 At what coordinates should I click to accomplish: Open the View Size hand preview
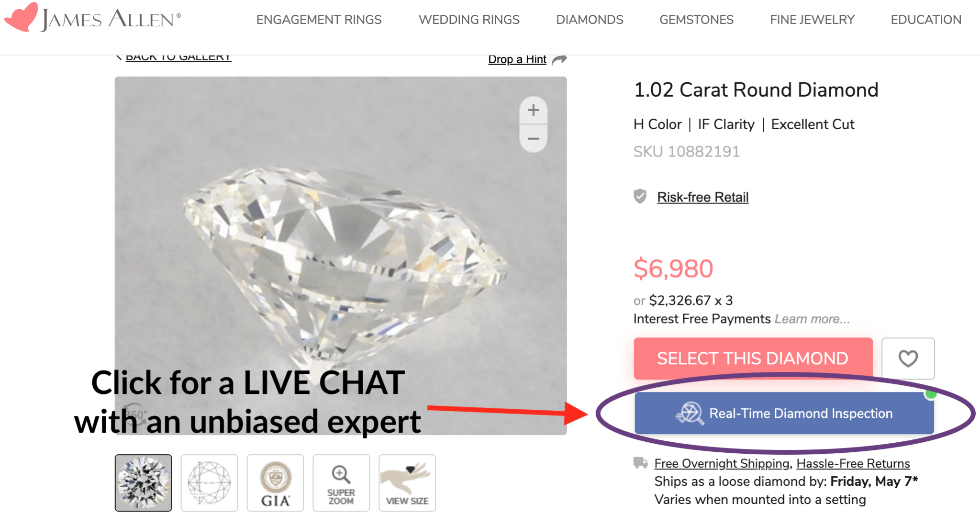click(406, 482)
